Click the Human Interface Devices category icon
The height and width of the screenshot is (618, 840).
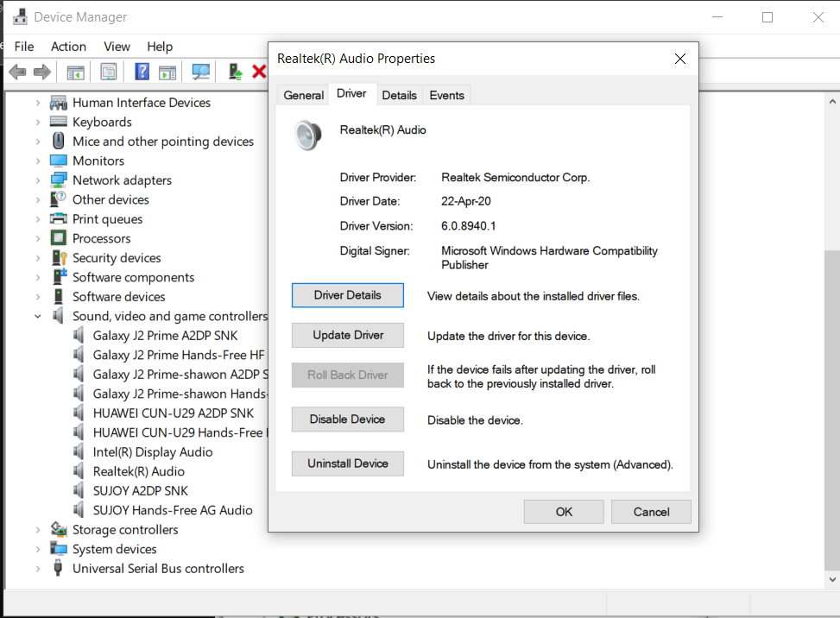59,103
